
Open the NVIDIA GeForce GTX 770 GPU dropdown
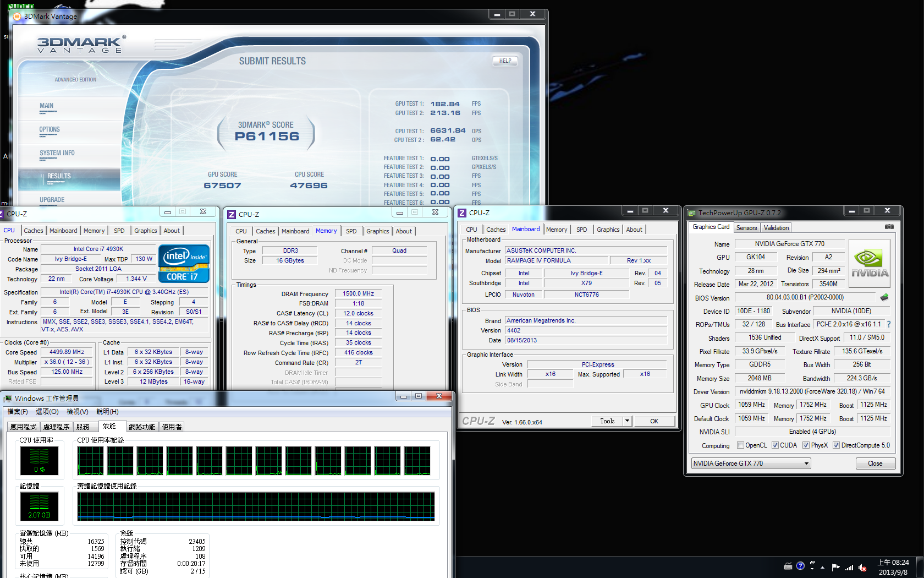pos(751,464)
